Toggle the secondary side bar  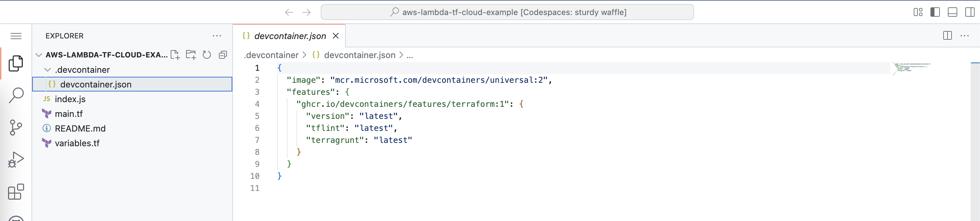click(969, 12)
